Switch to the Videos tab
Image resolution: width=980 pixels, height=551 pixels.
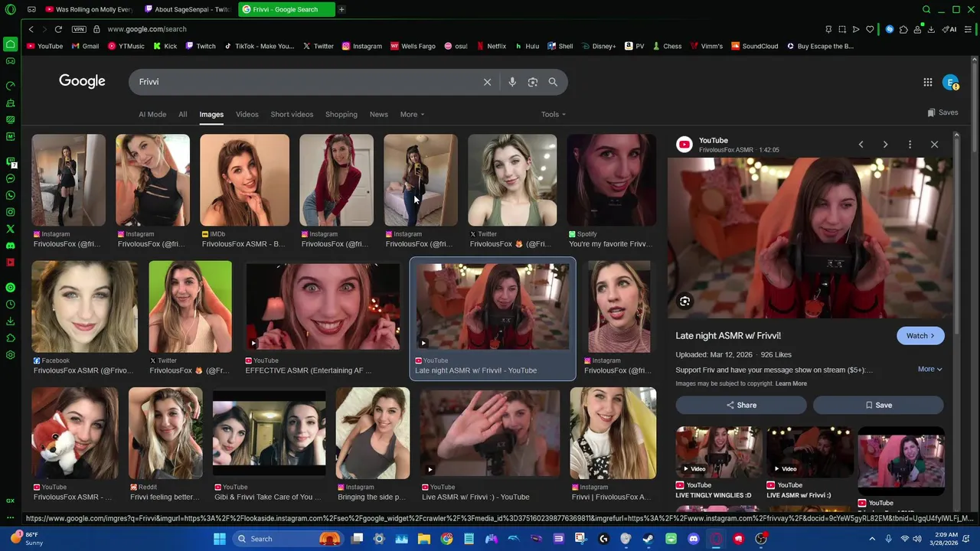[x=247, y=115]
